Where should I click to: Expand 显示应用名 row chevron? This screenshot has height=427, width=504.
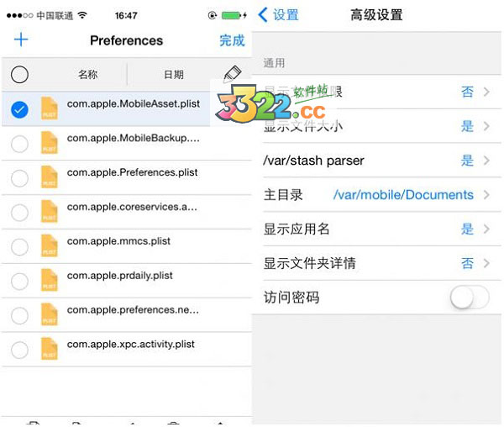click(486, 229)
